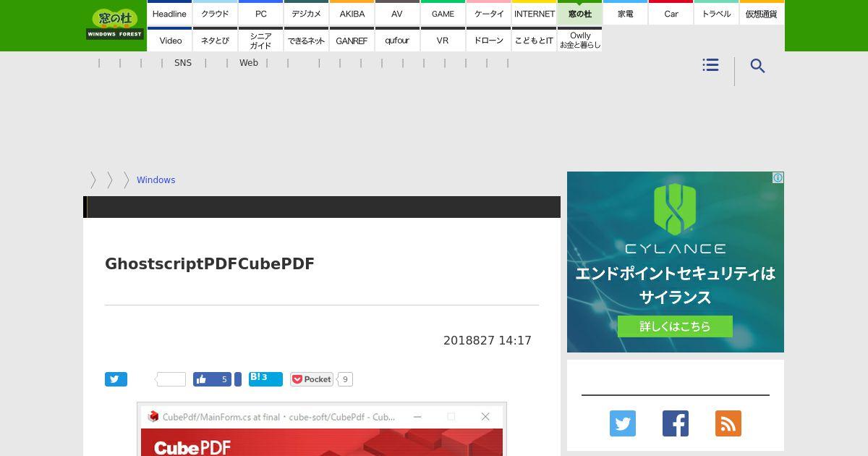This screenshot has width=868, height=456.
Task: Open the VR tab
Action: click(x=443, y=39)
